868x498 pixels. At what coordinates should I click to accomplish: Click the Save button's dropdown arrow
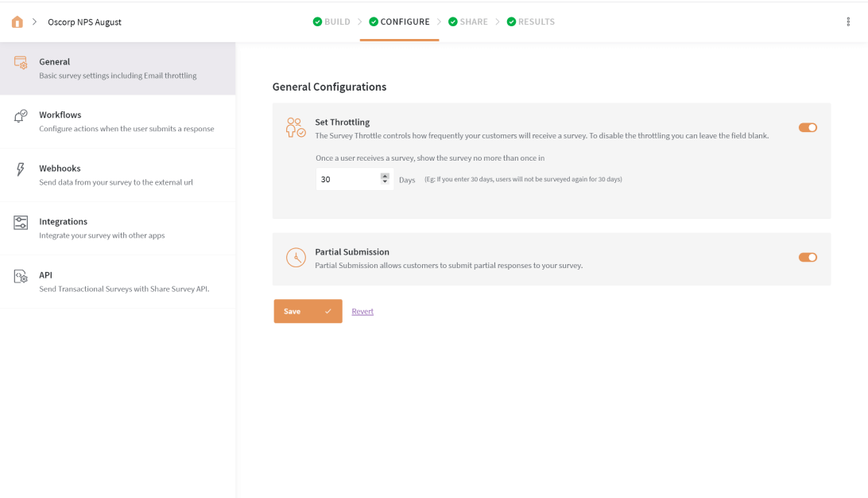click(328, 311)
